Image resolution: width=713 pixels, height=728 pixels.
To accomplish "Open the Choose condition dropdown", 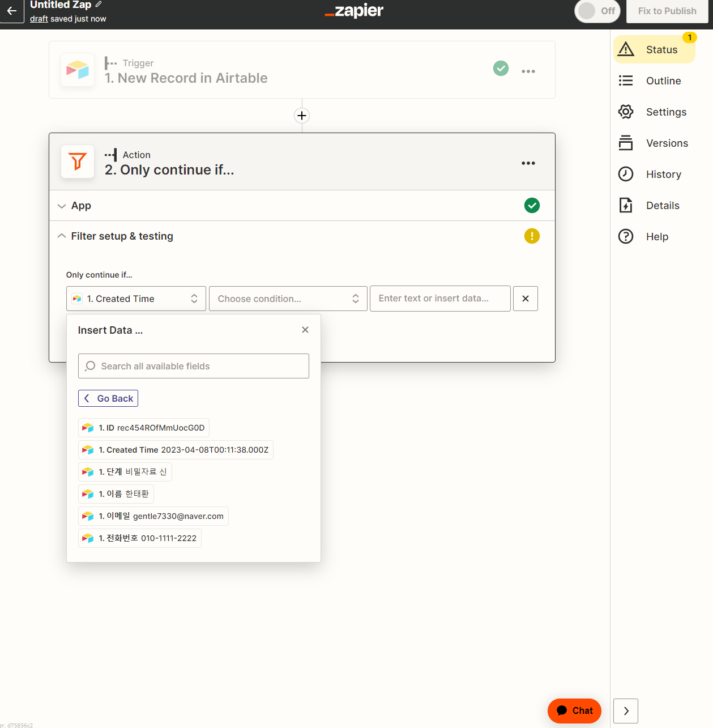I will pyautogui.click(x=288, y=299).
